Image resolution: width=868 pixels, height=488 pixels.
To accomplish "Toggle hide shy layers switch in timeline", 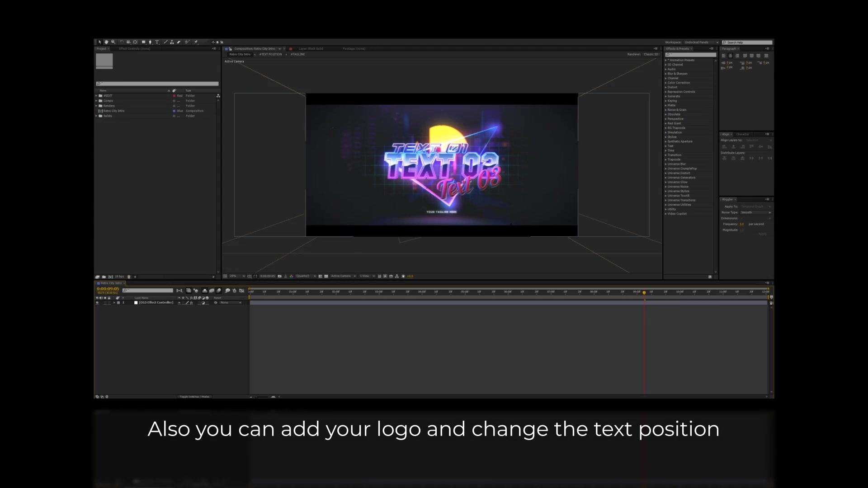I will (205, 291).
